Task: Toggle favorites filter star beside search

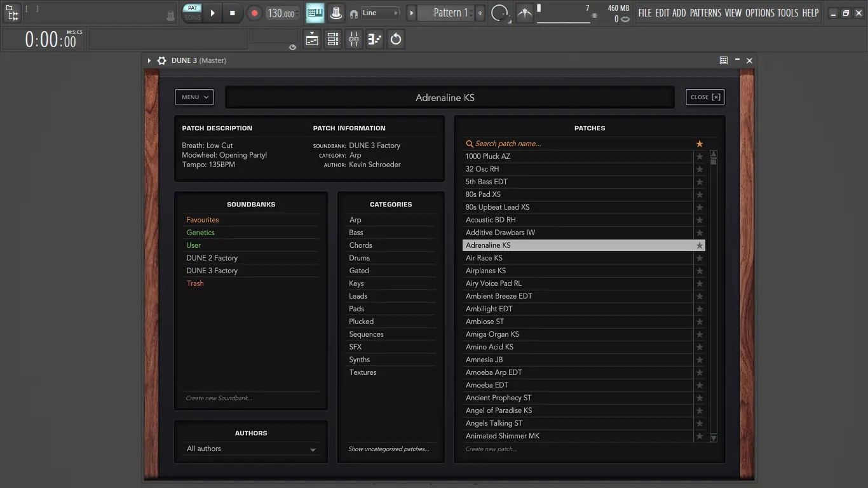Action: click(700, 144)
